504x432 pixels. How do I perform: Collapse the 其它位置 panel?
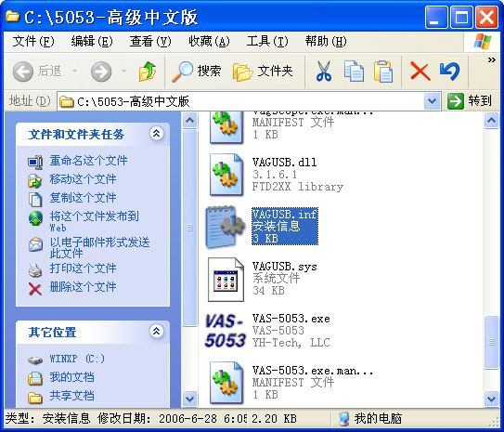point(156,331)
